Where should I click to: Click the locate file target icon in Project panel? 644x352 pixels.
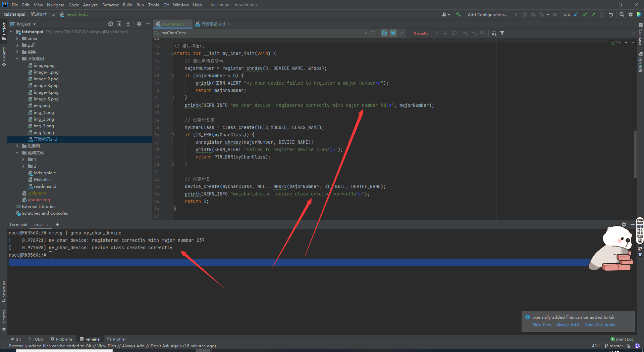(x=111, y=24)
